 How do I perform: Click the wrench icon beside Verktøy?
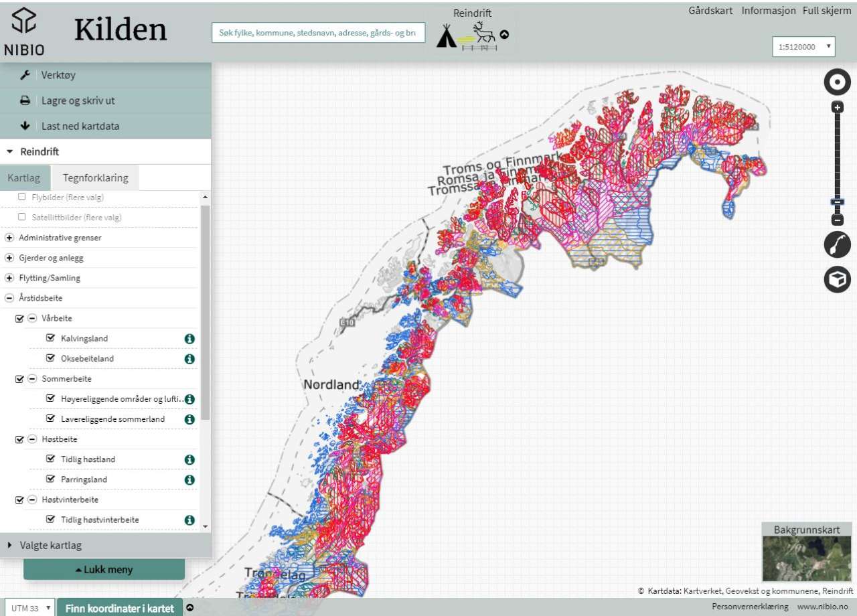click(25, 75)
